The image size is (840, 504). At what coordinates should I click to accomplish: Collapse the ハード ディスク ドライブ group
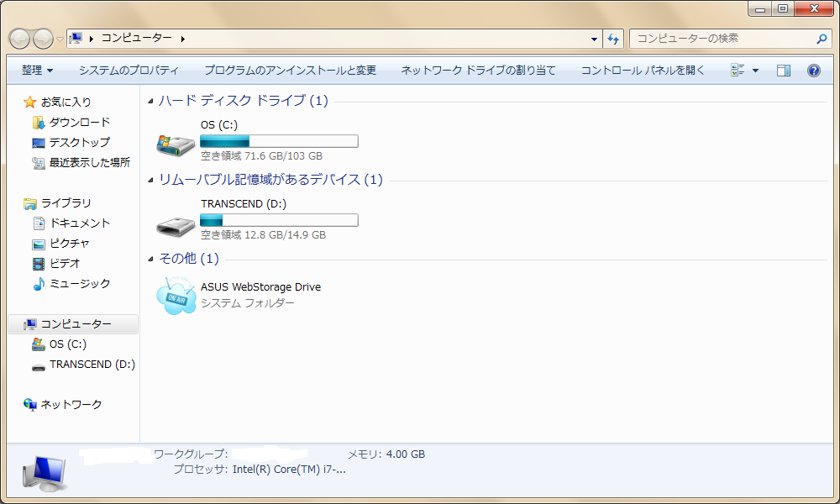[x=150, y=102]
